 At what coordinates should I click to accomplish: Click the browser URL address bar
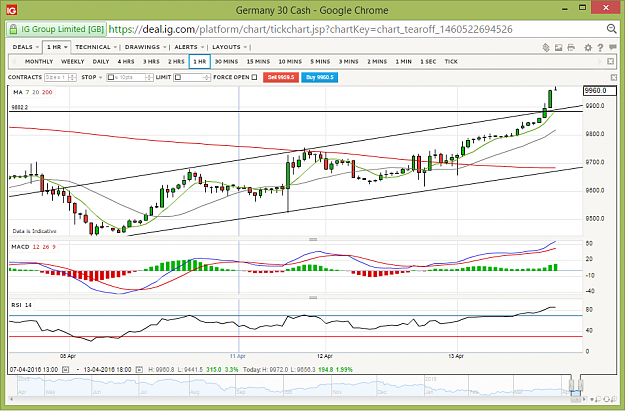pos(311,29)
